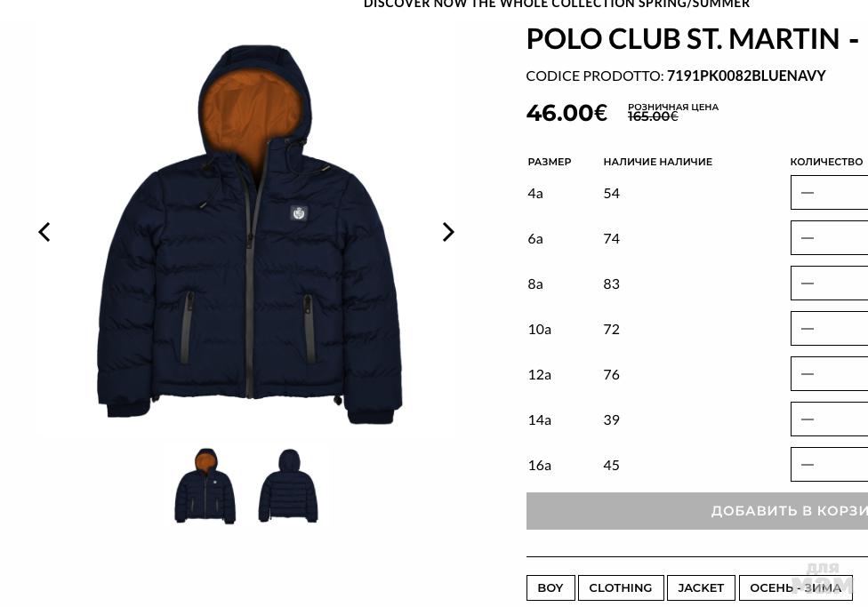
Task: Decrease quantity for size 12a
Action: (x=808, y=374)
